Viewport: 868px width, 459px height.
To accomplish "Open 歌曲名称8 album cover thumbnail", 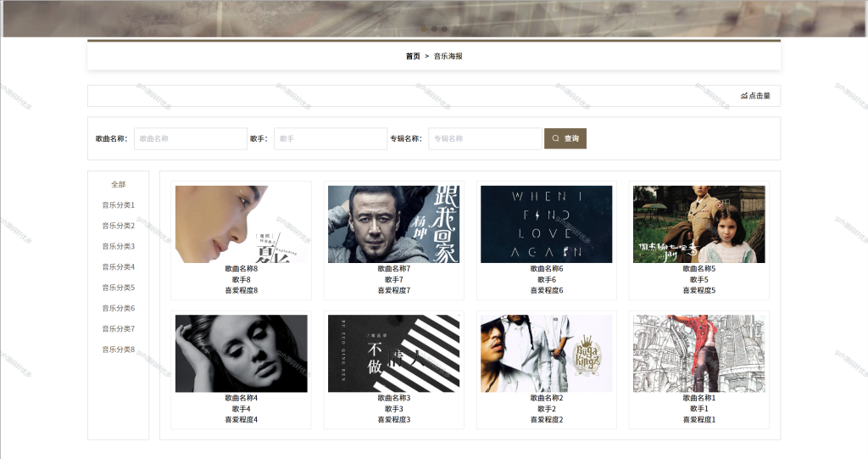I will click(242, 224).
